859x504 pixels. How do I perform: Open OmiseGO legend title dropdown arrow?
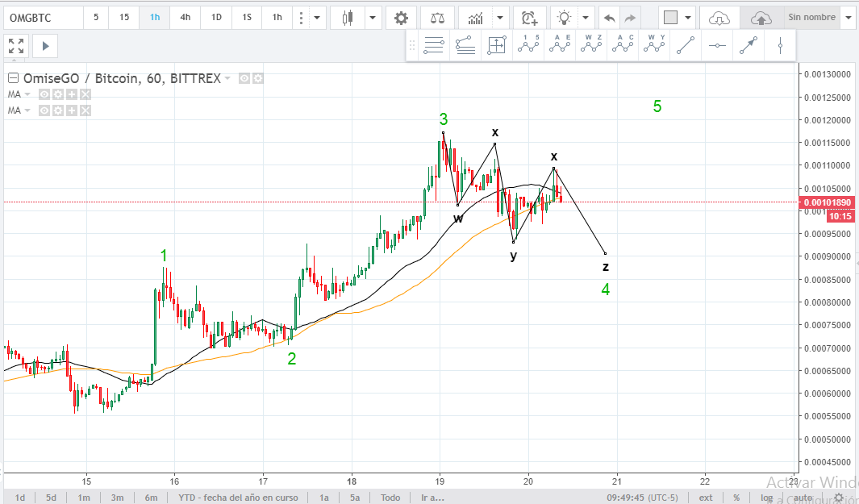pos(227,78)
